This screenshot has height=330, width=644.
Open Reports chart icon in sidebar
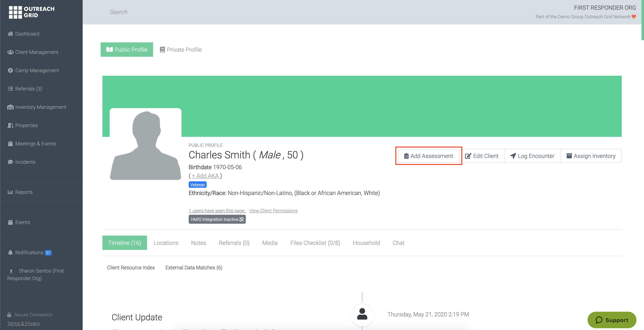[x=10, y=192]
